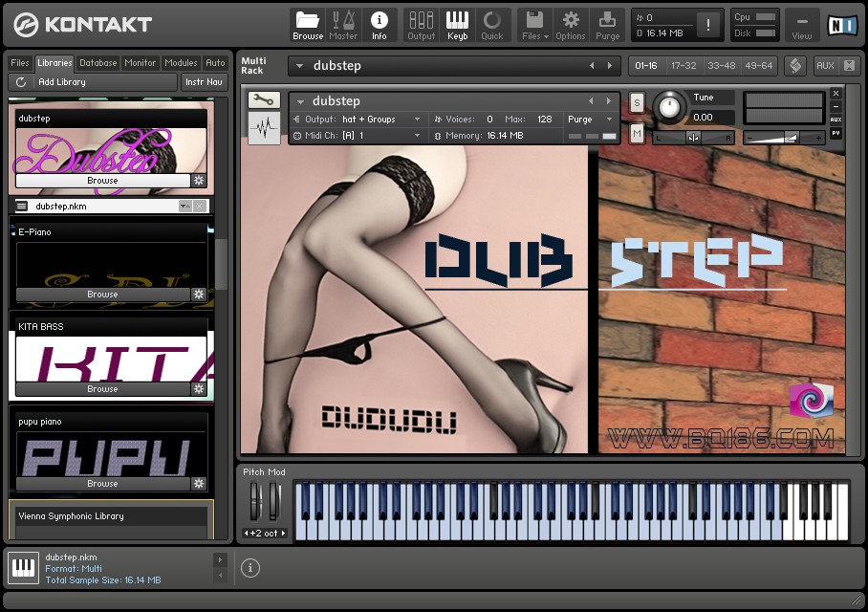Toggle the Browse panel in the toolbar

[x=308, y=26]
